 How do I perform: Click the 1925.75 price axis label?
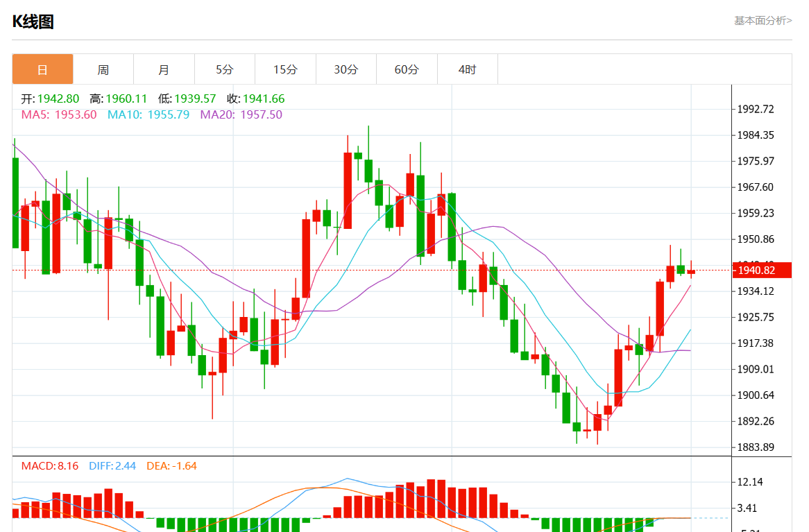click(x=756, y=318)
